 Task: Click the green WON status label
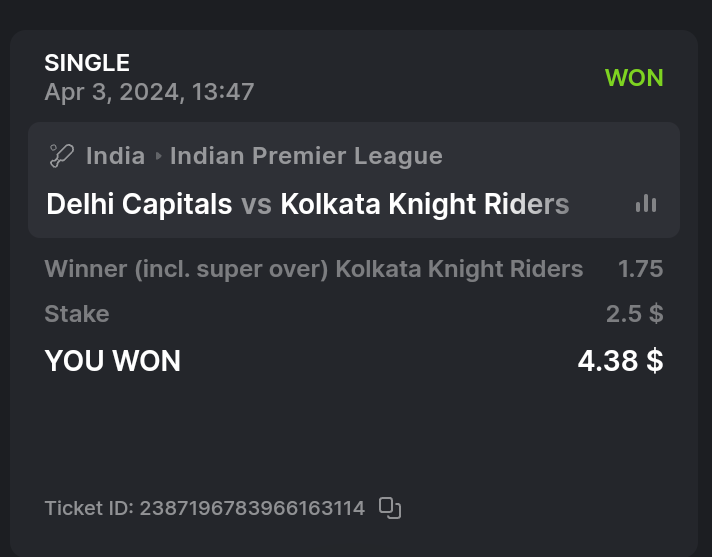point(634,78)
